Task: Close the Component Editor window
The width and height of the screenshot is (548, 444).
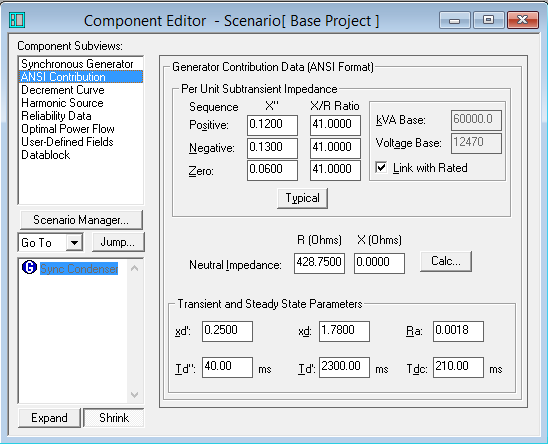Action: tap(522, 20)
